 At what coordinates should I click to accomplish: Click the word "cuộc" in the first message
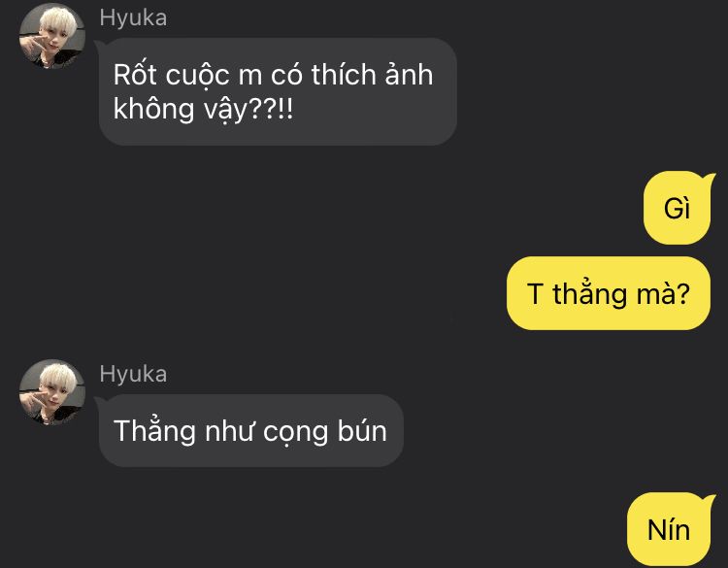tap(197, 75)
